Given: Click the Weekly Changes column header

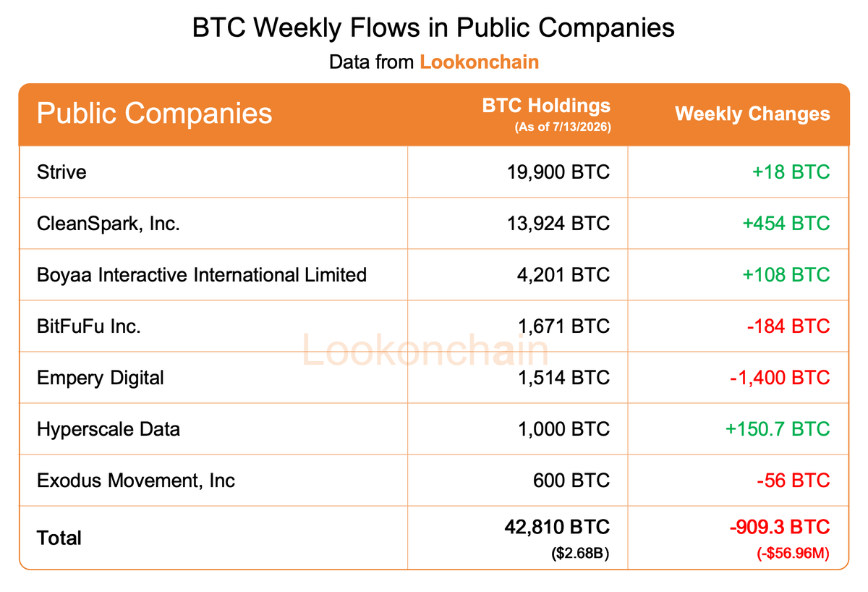Looking at the screenshot, I should (752, 114).
